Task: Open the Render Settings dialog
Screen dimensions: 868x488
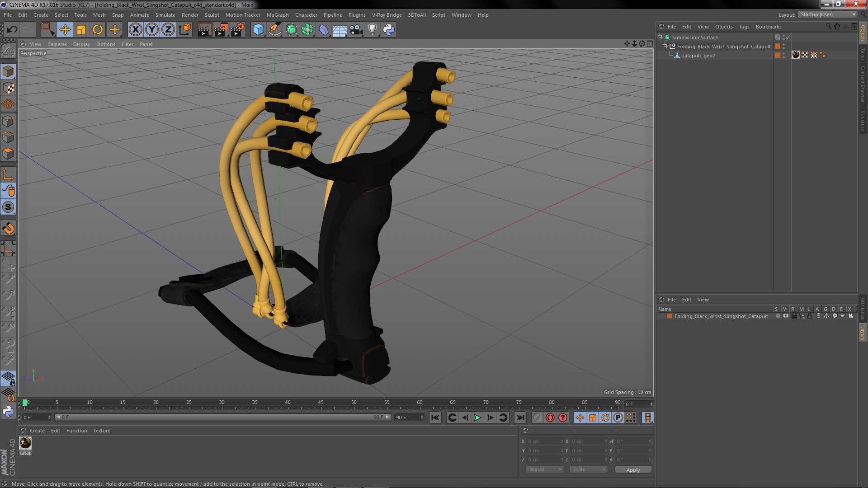Action: 237,30
